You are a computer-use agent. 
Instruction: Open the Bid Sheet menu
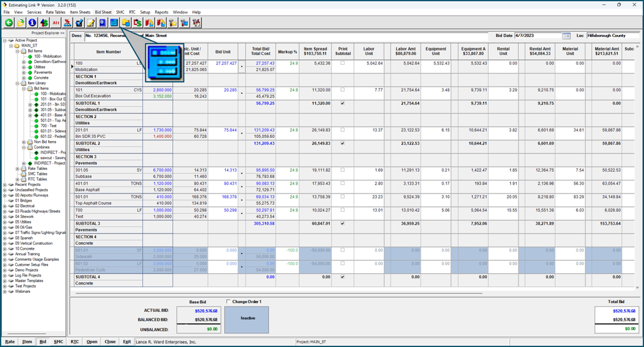pyautogui.click(x=103, y=12)
